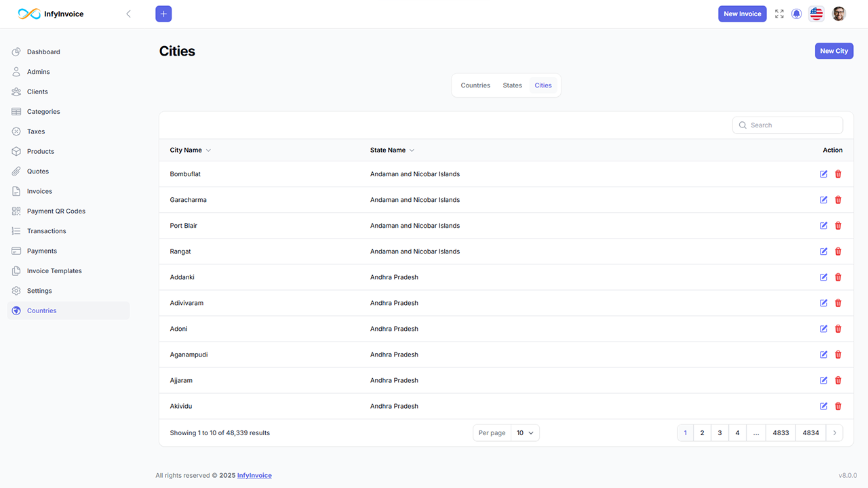The image size is (868, 488).
Task: Switch to the States tab
Action: pyautogui.click(x=512, y=85)
